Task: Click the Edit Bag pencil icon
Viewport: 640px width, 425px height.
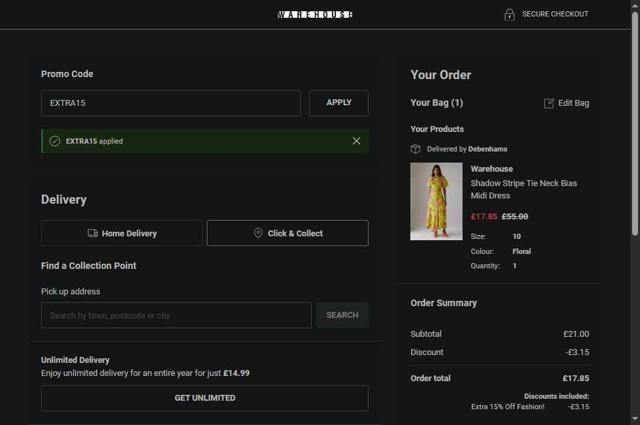Action: pos(549,103)
